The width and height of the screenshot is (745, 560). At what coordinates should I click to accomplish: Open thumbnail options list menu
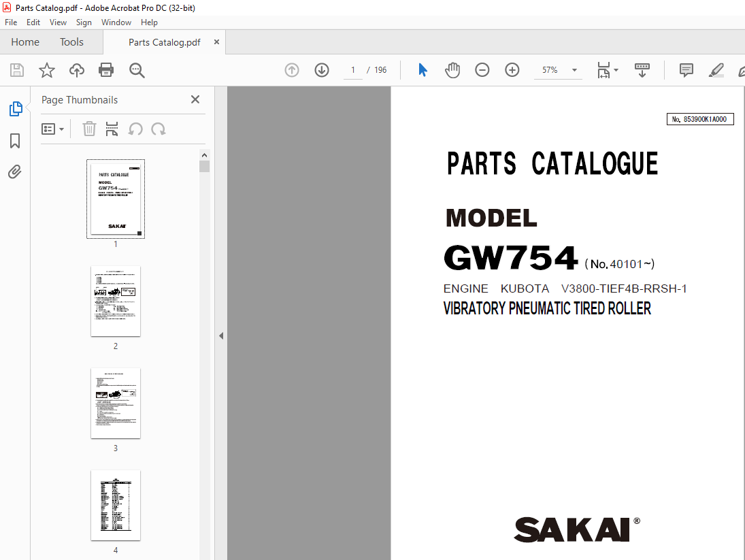[53, 129]
